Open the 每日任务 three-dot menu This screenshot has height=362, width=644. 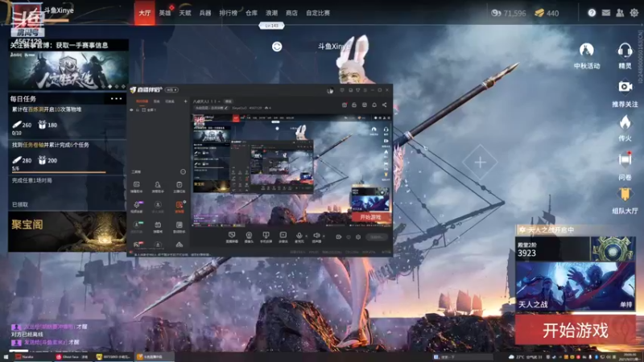pyautogui.click(x=116, y=98)
